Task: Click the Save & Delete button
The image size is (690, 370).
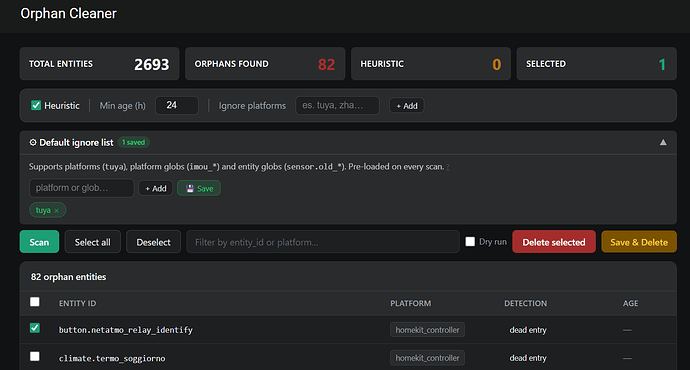Action: point(639,242)
